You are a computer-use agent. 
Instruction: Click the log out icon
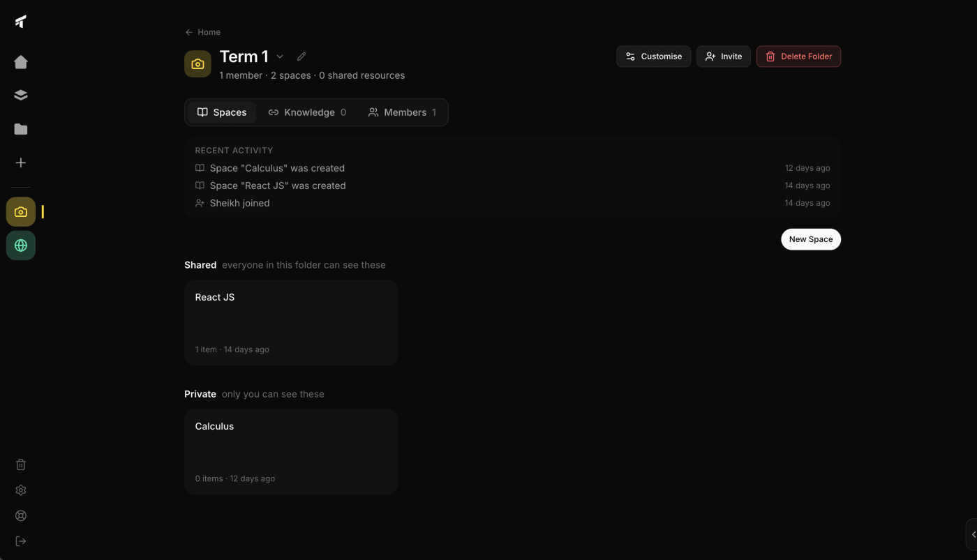[x=21, y=541]
